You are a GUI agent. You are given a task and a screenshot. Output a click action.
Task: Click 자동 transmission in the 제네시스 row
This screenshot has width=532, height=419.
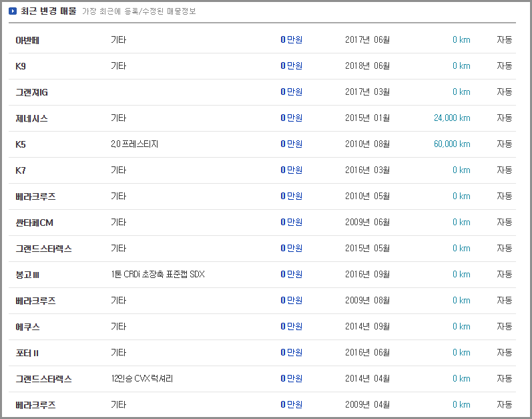(505, 118)
